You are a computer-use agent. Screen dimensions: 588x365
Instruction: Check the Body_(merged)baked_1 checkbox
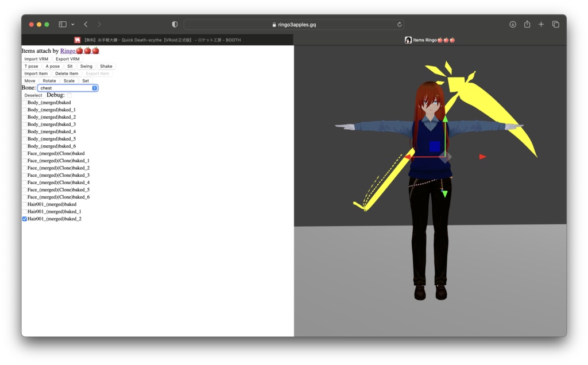[x=24, y=110]
